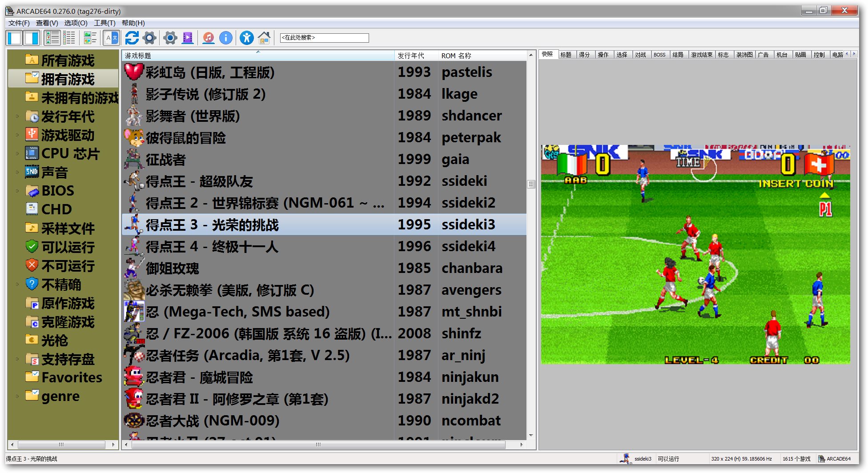Toggle the left folder panel view
Screen dimensions: 868x473
tap(14, 38)
